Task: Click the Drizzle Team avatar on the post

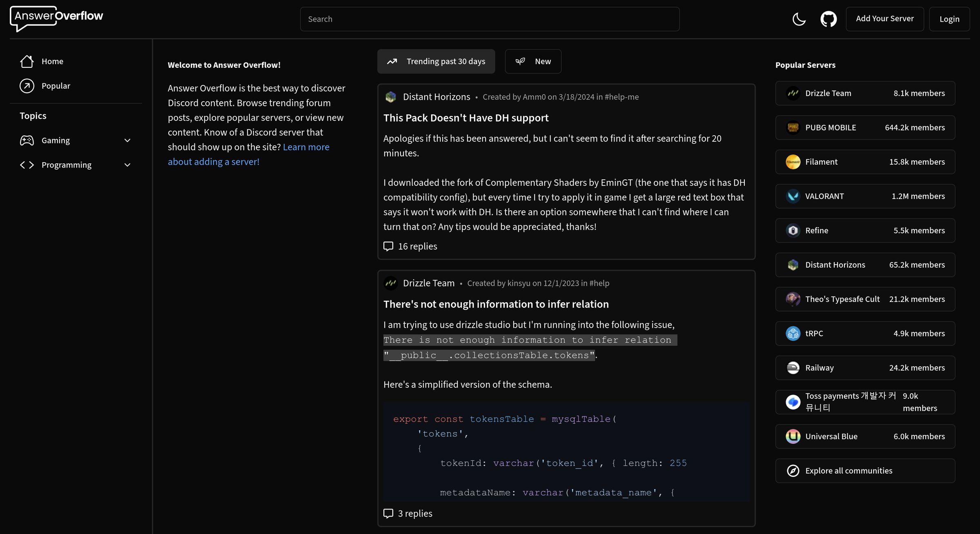Action: tap(391, 283)
